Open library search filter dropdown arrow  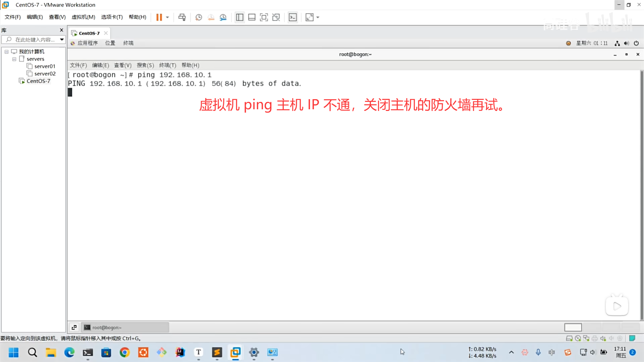point(62,40)
